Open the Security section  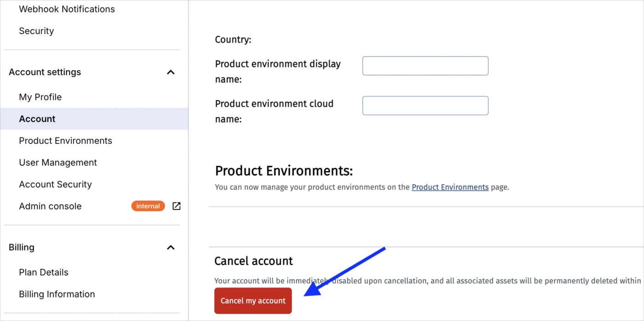pos(36,31)
